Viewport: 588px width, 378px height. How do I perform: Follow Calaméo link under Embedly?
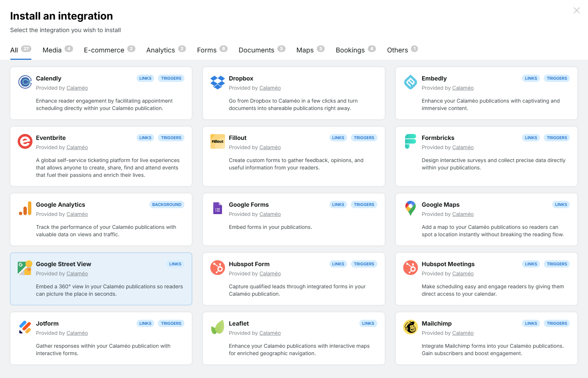463,88
